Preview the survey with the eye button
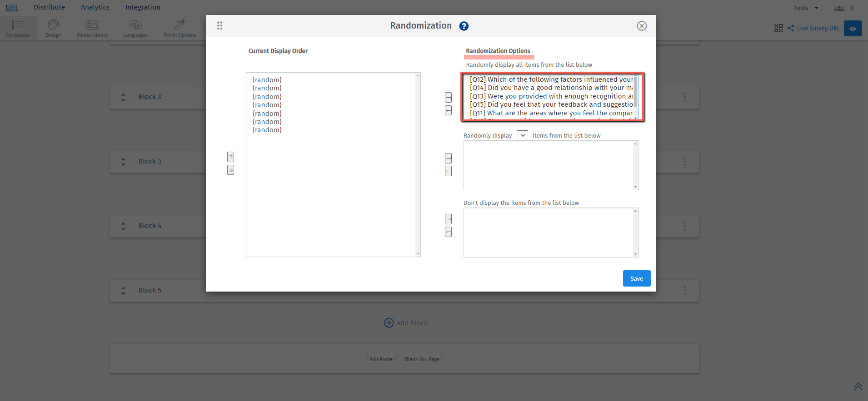This screenshot has height=401, width=868. point(853,28)
